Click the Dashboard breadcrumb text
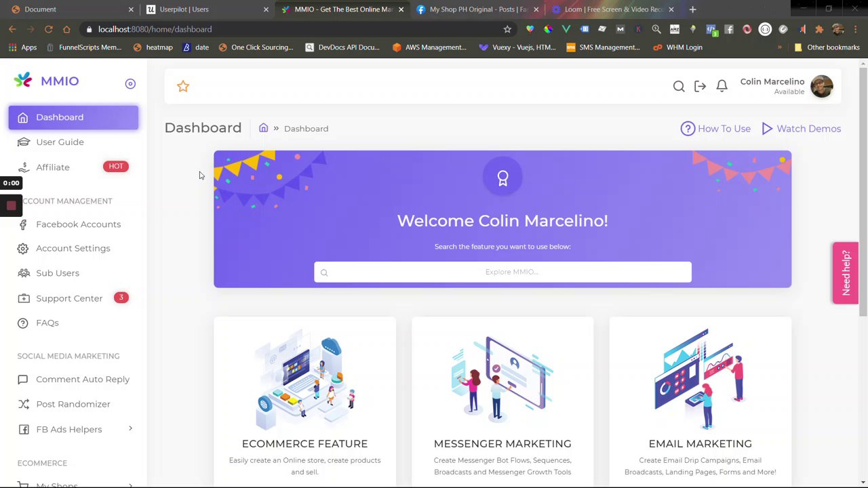The image size is (868, 488). coord(306,129)
